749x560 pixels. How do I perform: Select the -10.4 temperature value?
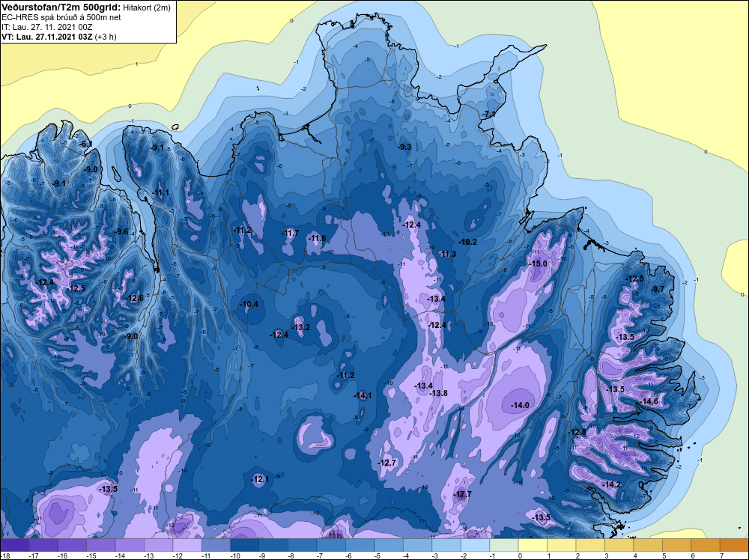(249, 304)
